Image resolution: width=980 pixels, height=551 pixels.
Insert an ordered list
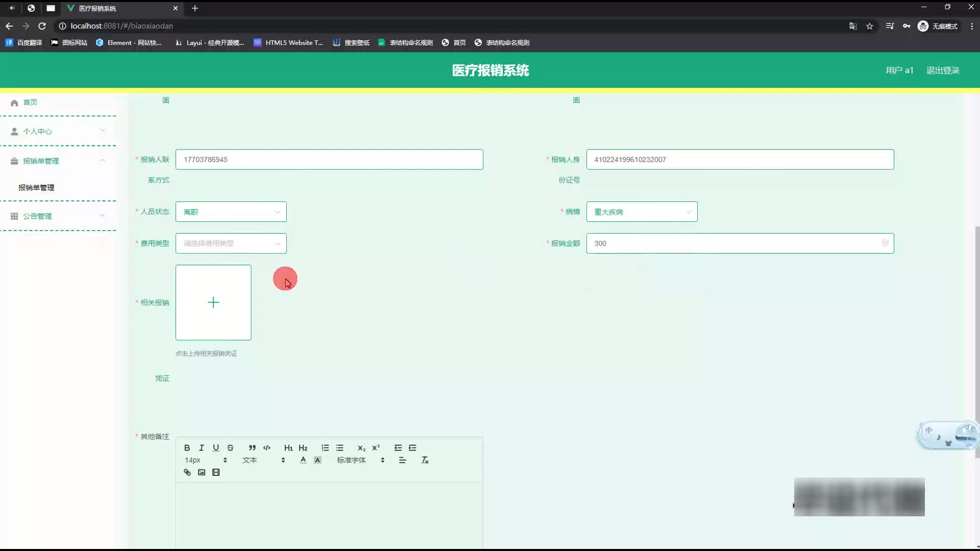[325, 448]
